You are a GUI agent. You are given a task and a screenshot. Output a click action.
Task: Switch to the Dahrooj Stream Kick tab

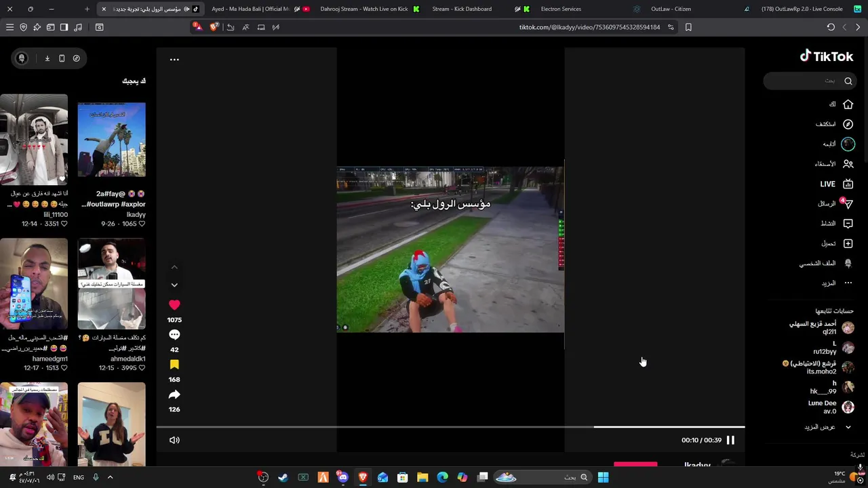click(x=368, y=9)
